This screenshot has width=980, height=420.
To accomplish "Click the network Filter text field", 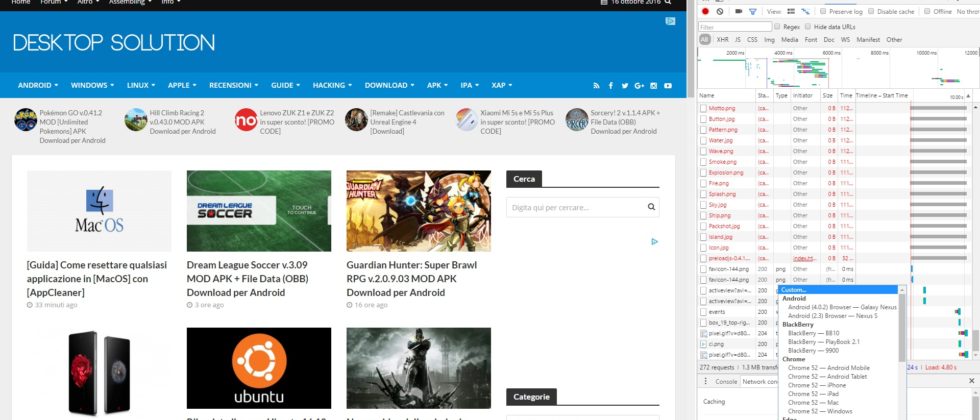I will (x=734, y=26).
